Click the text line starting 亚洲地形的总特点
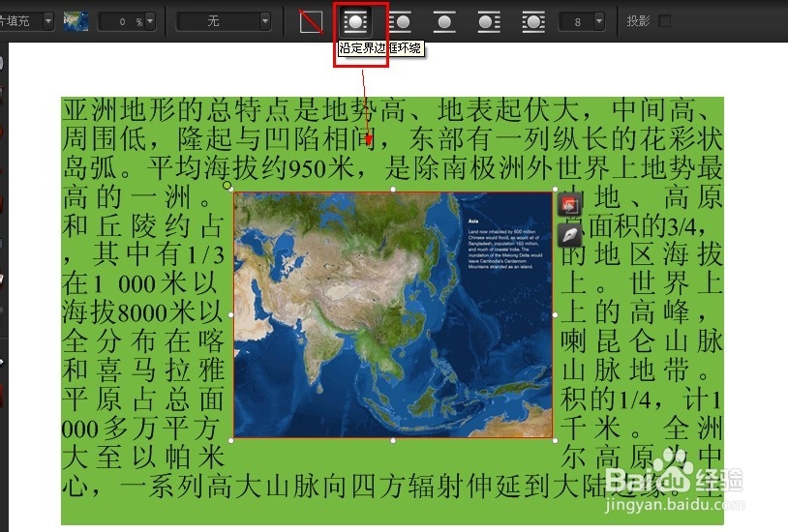 point(392,110)
